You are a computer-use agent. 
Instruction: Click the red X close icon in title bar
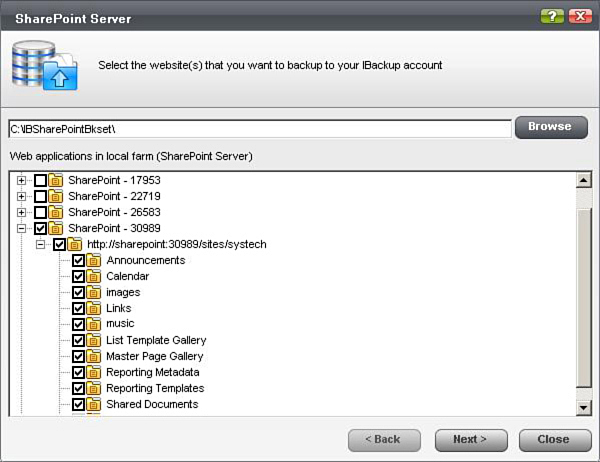click(580, 16)
